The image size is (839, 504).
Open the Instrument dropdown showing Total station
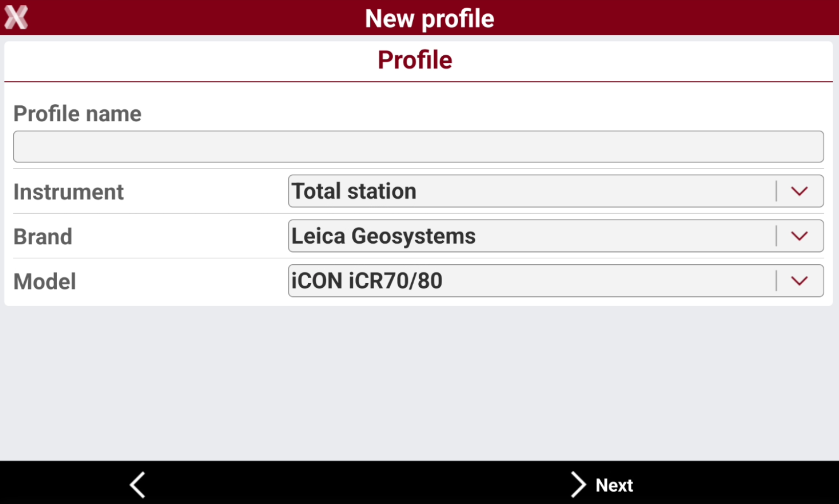pos(556,191)
